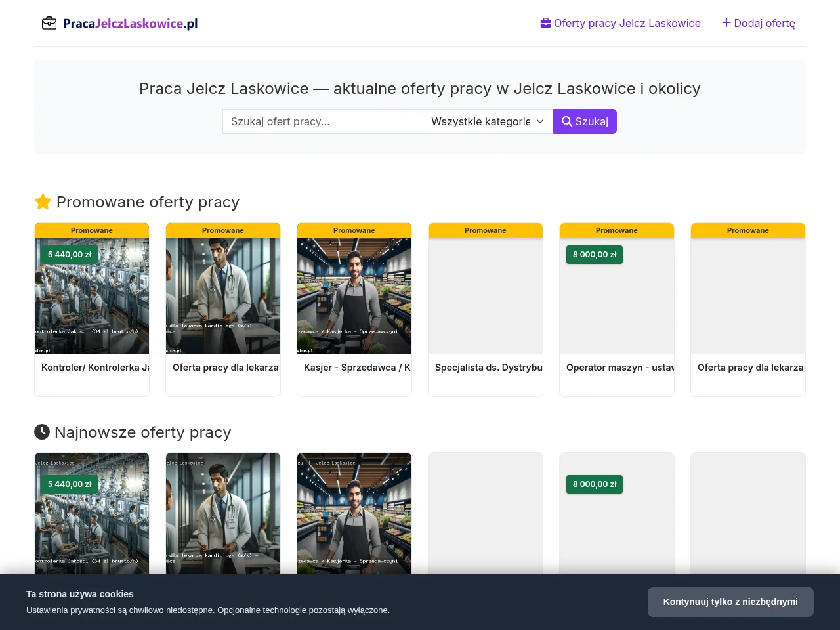Open promoted cardiologist doctor thumbnail image
Viewport: 840px width, 630px height.
pos(223,296)
